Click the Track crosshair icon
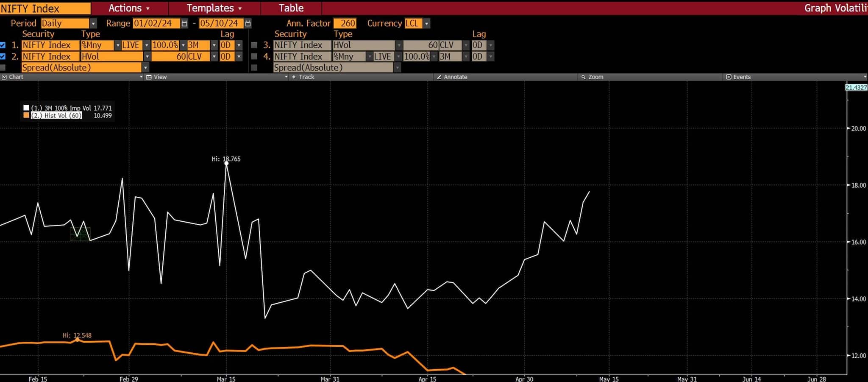This screenshot has height=382, width=868. point(294,77)
